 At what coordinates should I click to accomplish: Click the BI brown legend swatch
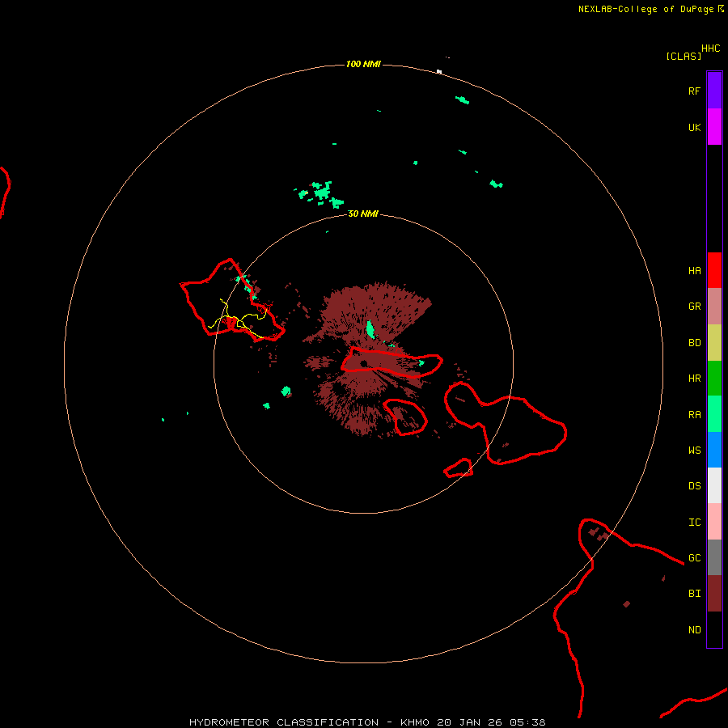point(714,594)
